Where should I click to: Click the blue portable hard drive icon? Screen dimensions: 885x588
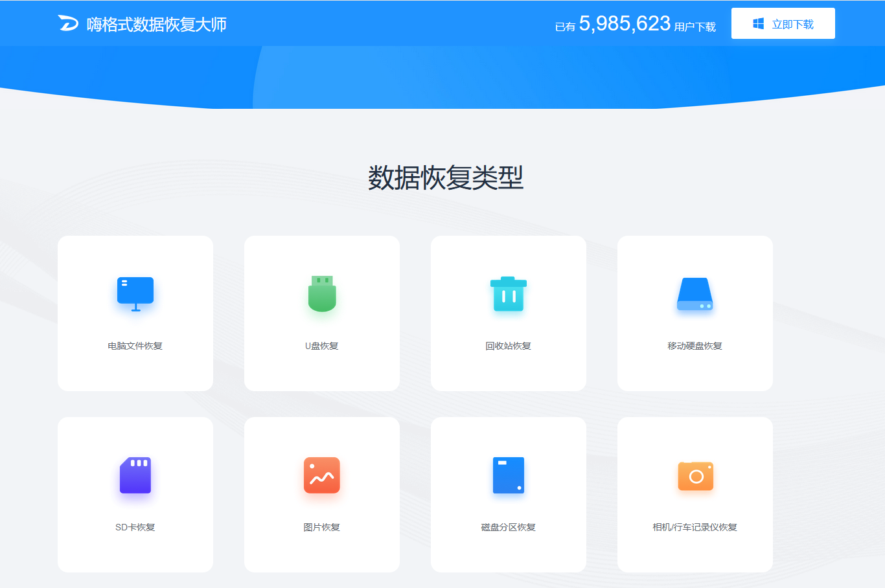pyautogui.click(x=695, y=294)
